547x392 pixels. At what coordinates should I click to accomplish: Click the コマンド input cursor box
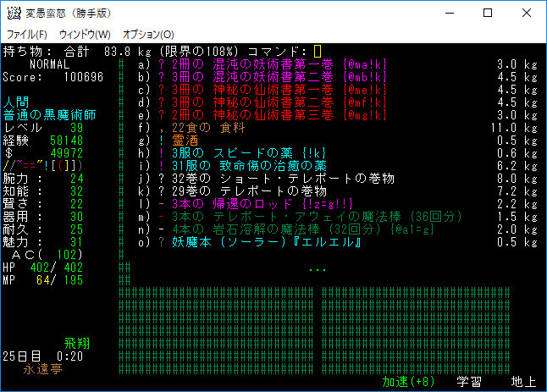318,52
